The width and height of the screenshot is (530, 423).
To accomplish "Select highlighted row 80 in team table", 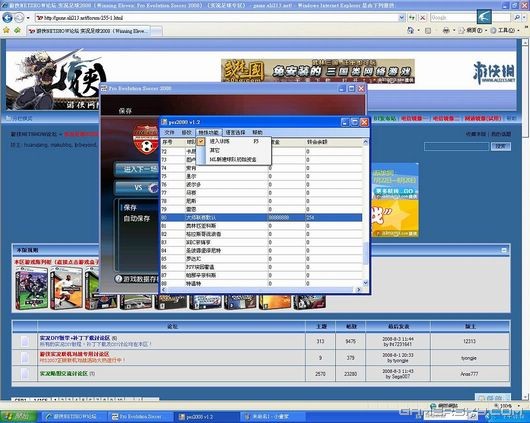I will (261, 217).
